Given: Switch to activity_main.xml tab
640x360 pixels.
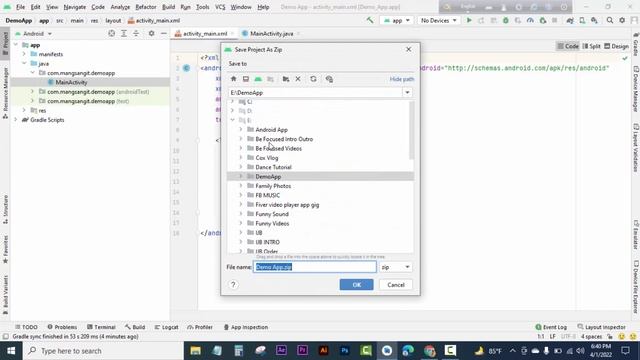Looking at the screenshot, I should pos(204,33).
